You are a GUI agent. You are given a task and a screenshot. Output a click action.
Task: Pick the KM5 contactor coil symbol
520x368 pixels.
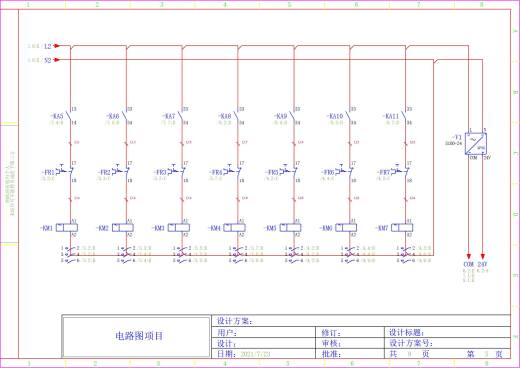290,228
